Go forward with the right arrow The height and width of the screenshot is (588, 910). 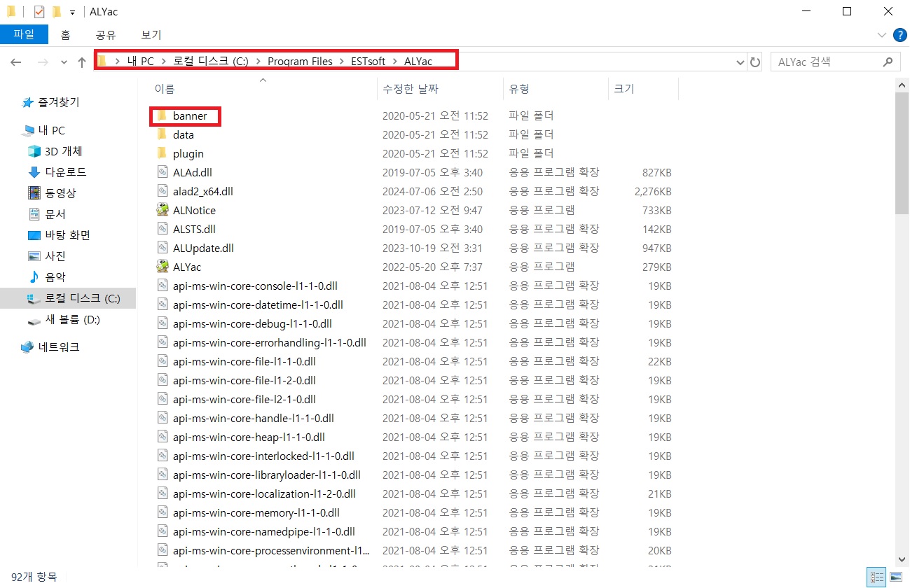coord(42,62)
